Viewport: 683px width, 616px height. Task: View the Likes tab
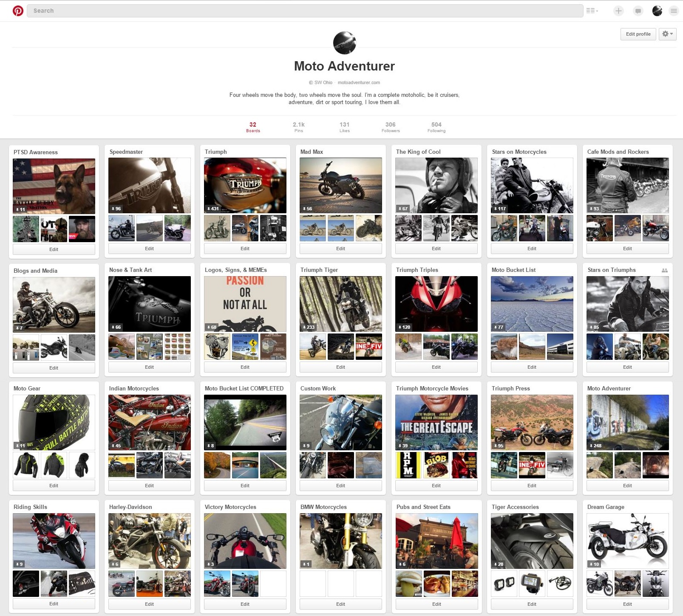pos(345,127)
